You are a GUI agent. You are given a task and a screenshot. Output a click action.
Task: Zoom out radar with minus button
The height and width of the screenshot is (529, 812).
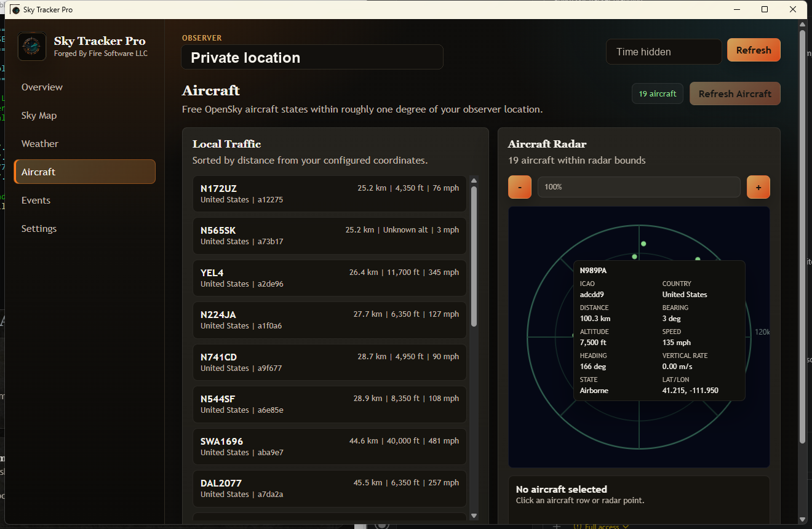pos(520,187)
